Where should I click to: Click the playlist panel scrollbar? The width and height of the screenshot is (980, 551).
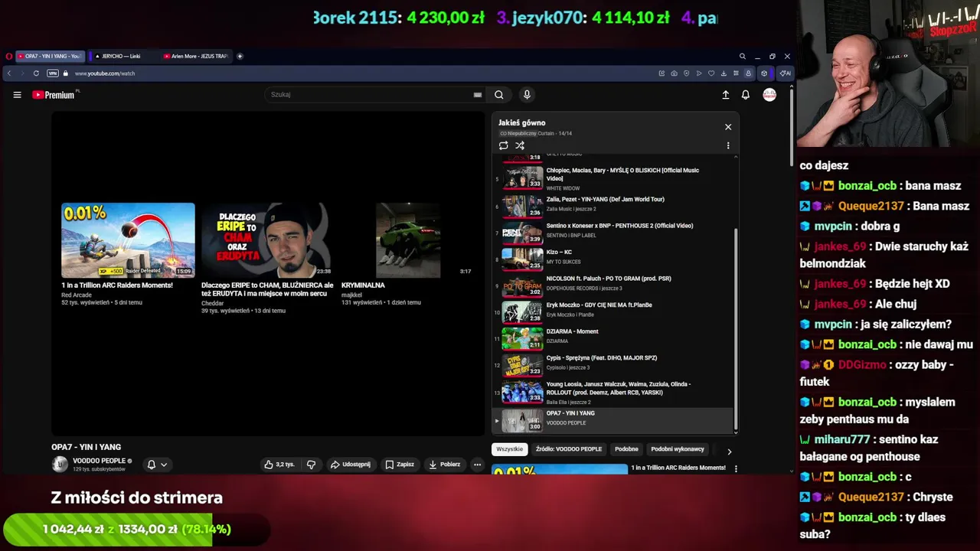pos(736,329)
